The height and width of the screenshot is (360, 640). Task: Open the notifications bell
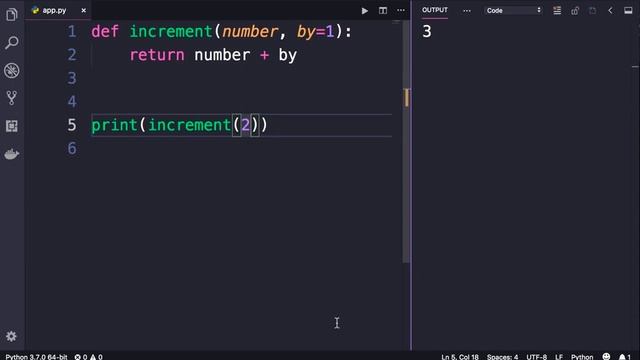click(x=624, y=357)
